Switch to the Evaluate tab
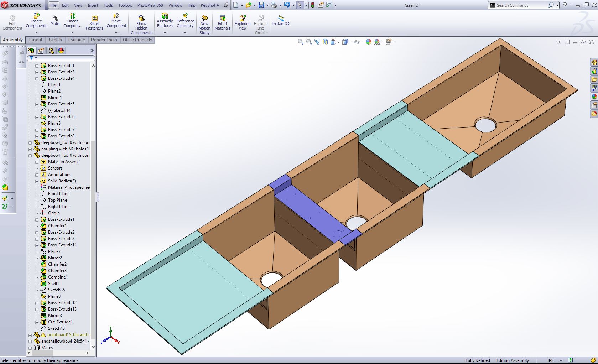Screen dimensions: 598x364 (x=77, y=40)
